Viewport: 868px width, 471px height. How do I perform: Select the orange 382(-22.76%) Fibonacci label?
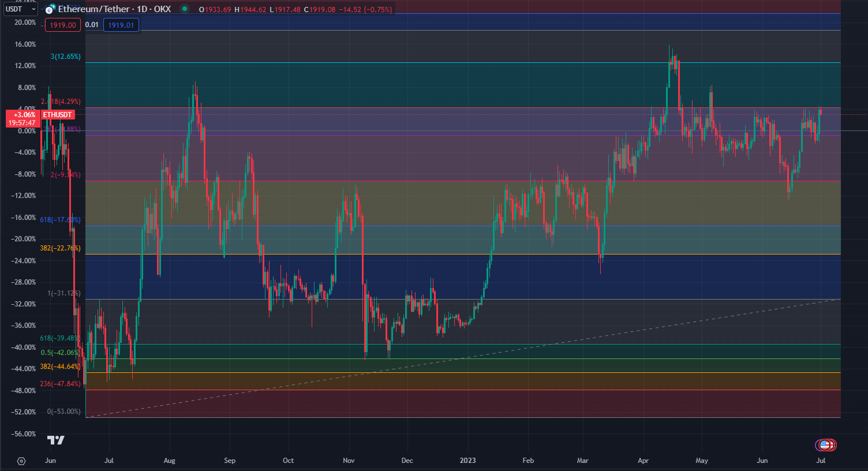tap(60, 248)
